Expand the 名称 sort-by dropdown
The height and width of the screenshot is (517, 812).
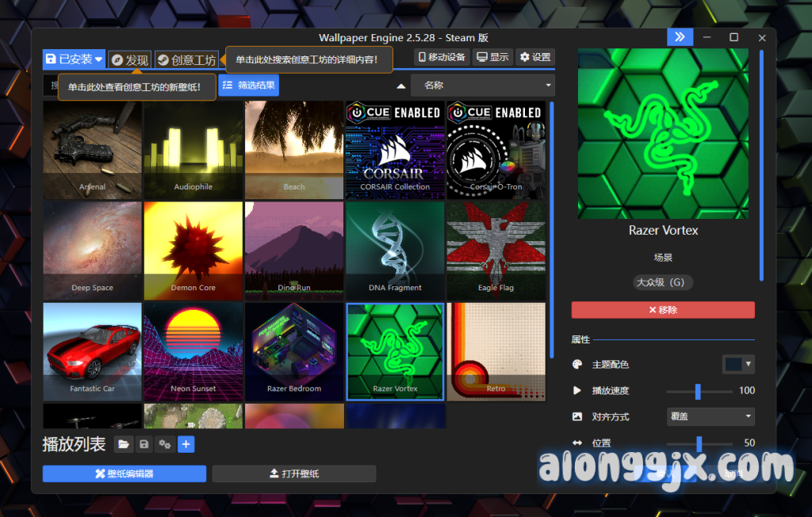point(483,86)
